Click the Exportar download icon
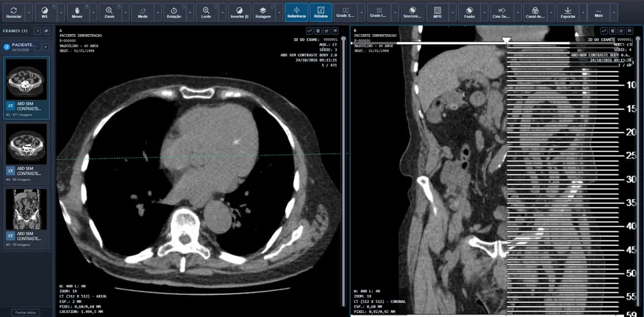This screenshot has height=317, width=644. click(568, 12)
